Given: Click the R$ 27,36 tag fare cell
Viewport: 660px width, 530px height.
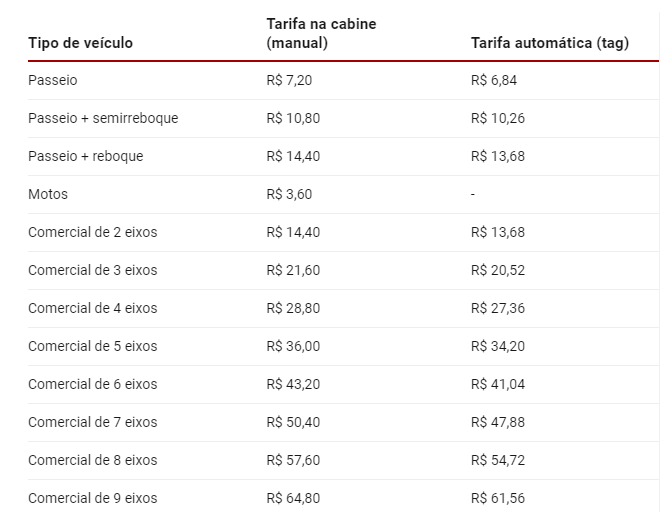Looking at the screenshot, I should click(x=498, y=308).
